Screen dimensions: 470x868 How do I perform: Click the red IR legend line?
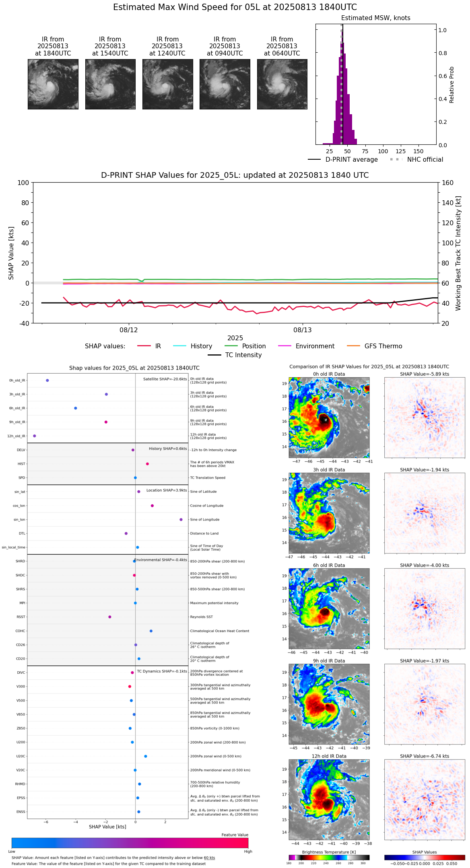tap(144, 346)
